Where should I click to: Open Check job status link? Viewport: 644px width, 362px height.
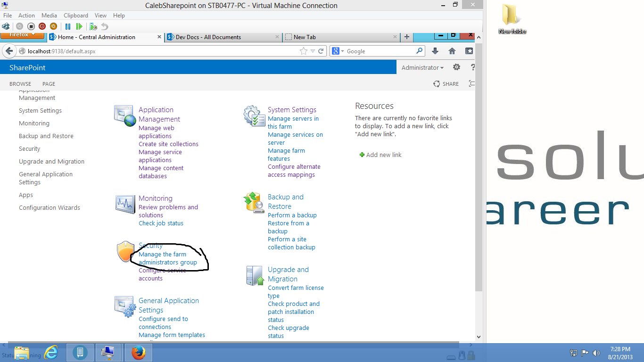tap(161, 223)
